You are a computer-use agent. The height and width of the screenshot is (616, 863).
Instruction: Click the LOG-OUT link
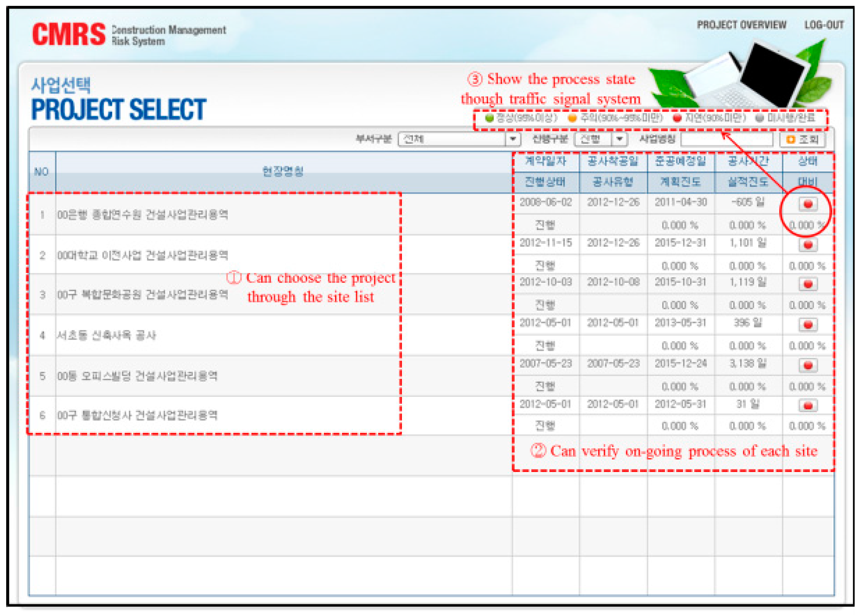tap(824, 25)
